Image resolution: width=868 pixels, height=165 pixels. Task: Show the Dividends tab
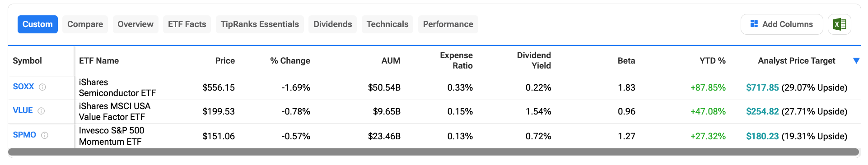333,24
